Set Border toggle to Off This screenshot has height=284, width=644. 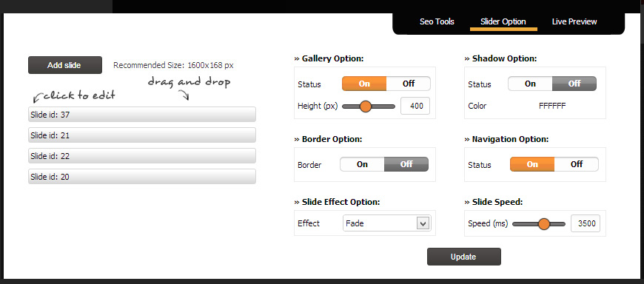coord(406,164)
